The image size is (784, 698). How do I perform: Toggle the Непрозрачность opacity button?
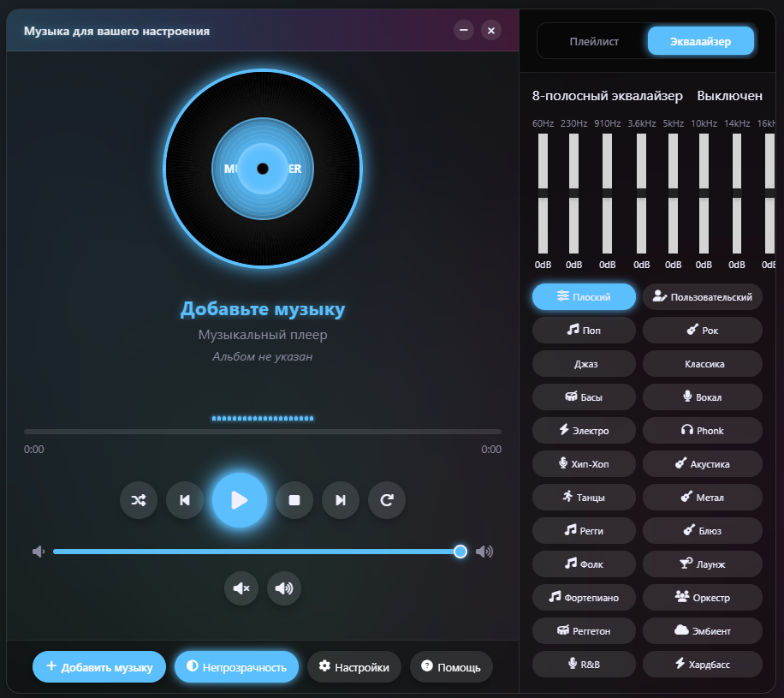(x=236, y=667)
